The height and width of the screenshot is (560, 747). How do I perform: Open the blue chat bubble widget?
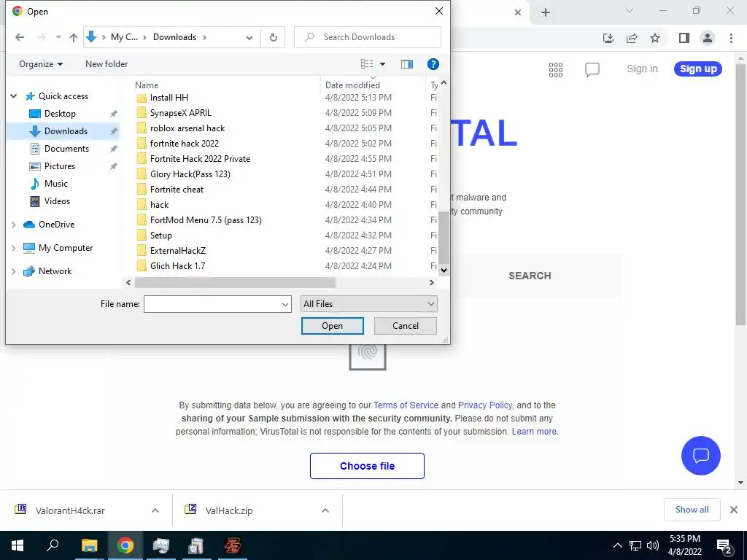tap(701, 456)
